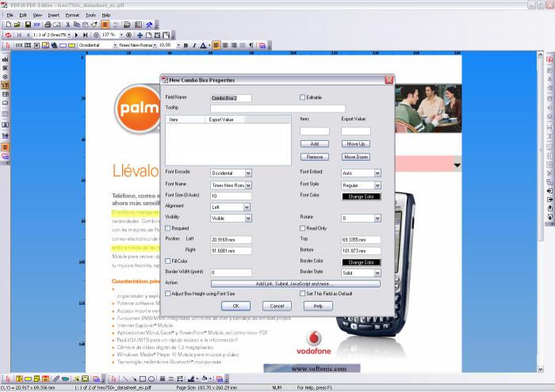The width and height of the screenshot is (555, 392).
Task: Click the Print icon in the toolbar
Action: click(x=48, y=25)
